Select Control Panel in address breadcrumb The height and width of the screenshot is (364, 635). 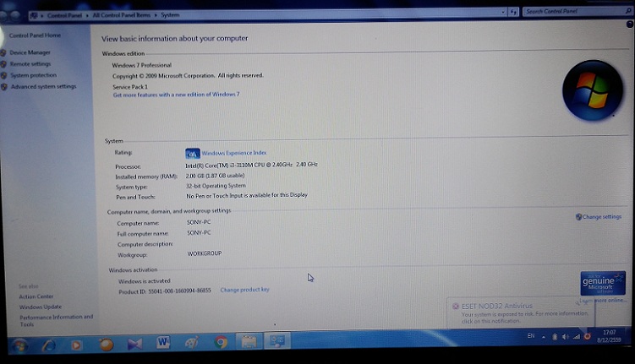(x=64, y=15)
